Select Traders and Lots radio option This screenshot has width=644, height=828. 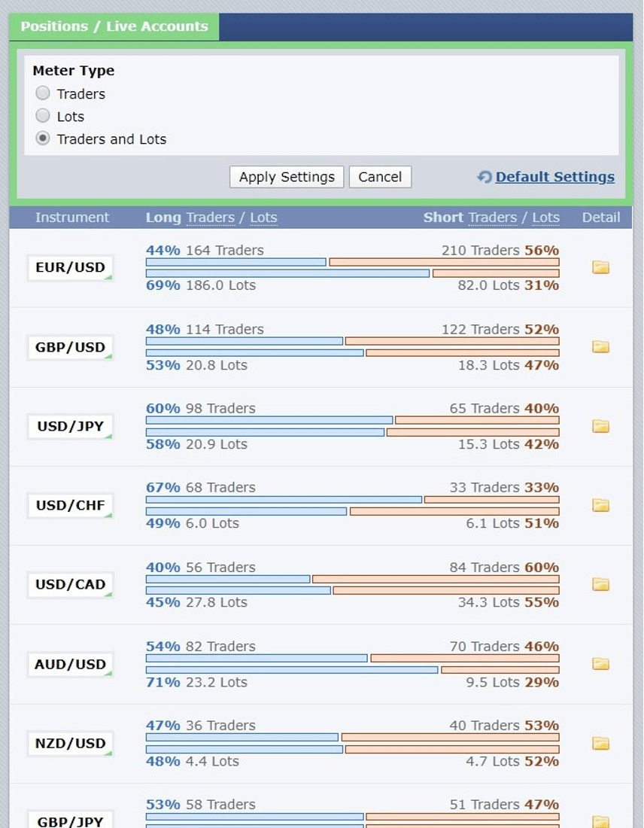[x=43, y=139]
